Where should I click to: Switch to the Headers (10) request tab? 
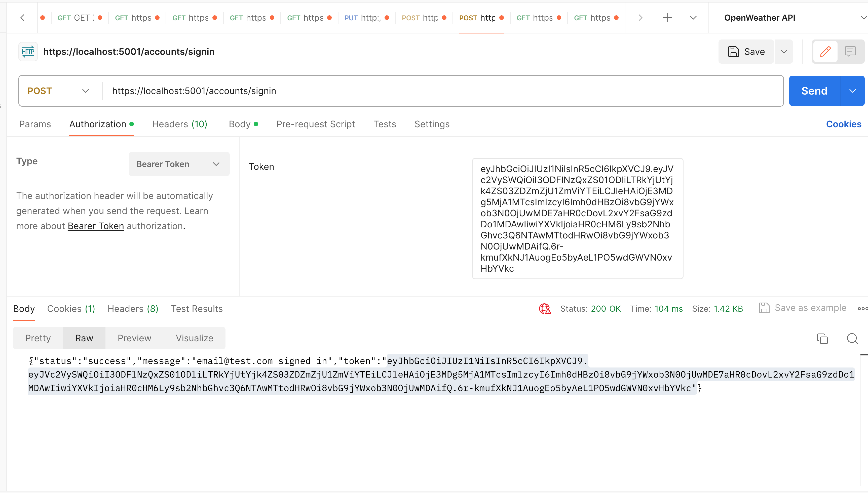pos(179,124)
